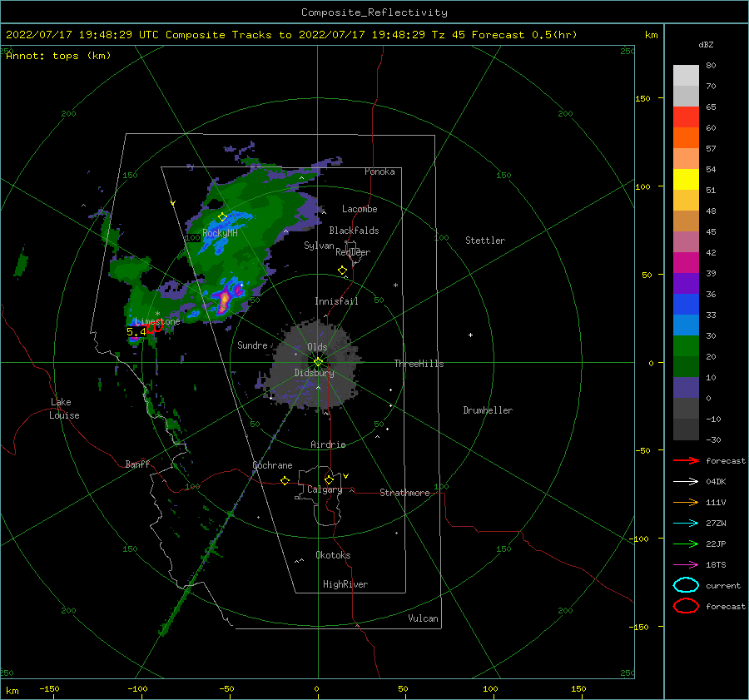Click the Okotoks town label
The width and height of the screenshot is (749, 700).
[x=333, y=555]
